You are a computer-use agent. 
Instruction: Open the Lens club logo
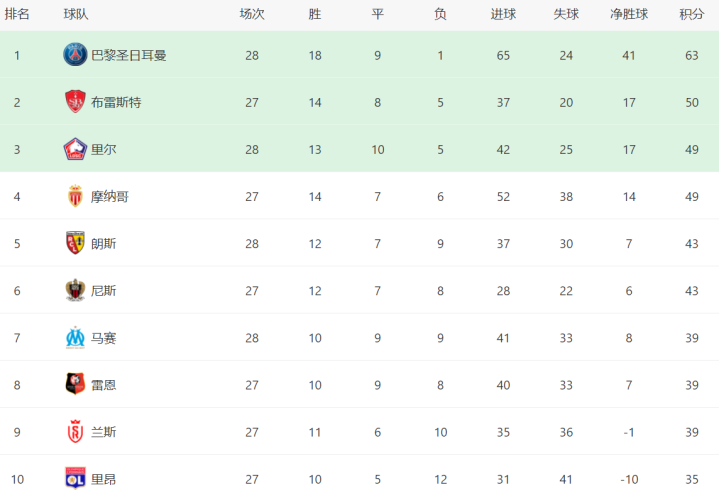(75, 243)
